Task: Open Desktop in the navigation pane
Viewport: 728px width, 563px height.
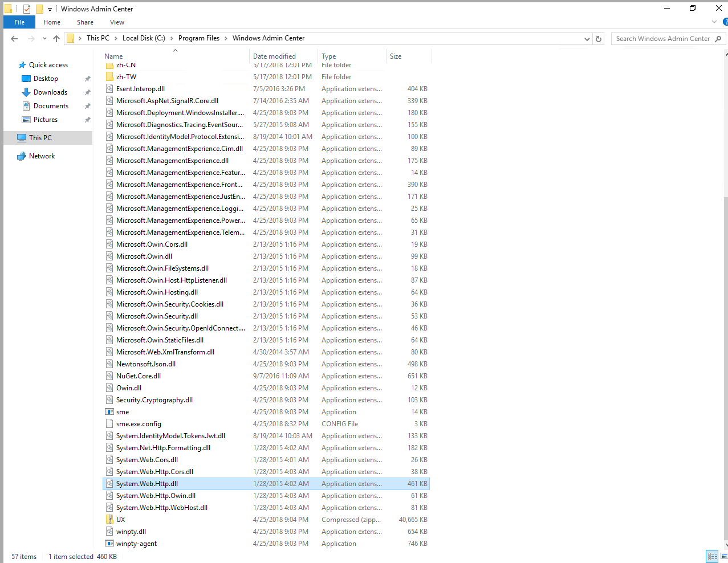Action: (x=46, y=79)
